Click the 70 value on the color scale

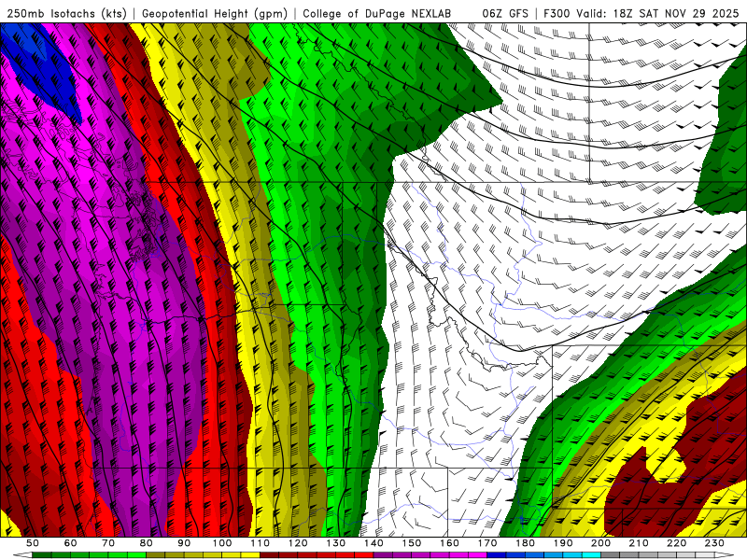coord(108,543)
